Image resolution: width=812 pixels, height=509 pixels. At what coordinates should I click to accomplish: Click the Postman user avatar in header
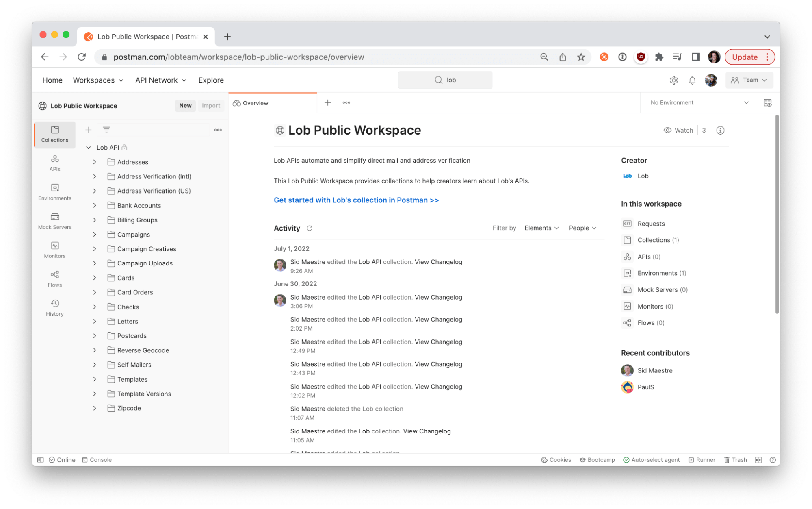[711, 80]
